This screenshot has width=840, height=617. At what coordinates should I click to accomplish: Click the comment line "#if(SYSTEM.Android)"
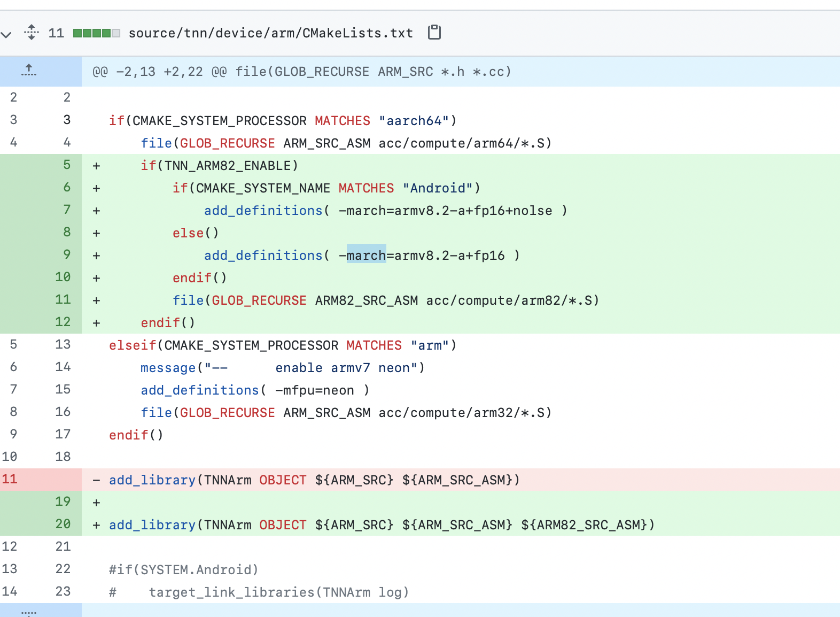pos(184,570)
